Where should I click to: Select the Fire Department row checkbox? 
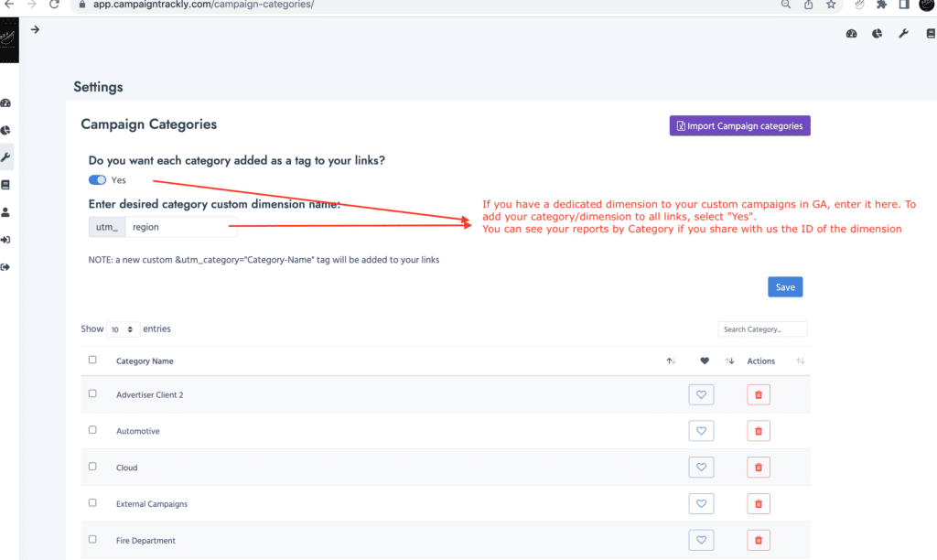pos(92,540)
